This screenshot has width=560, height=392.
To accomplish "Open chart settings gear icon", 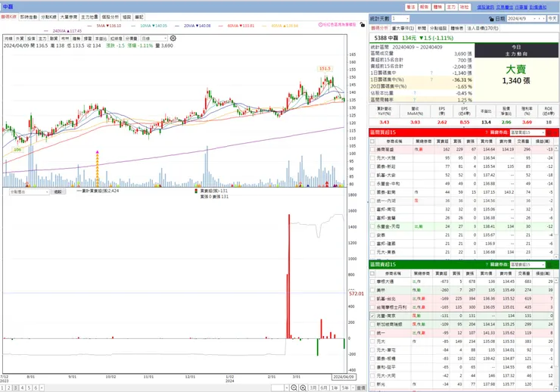I will 173,38.
